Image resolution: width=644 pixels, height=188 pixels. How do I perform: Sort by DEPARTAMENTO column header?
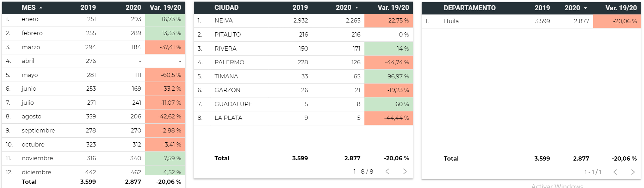point(469,8)
